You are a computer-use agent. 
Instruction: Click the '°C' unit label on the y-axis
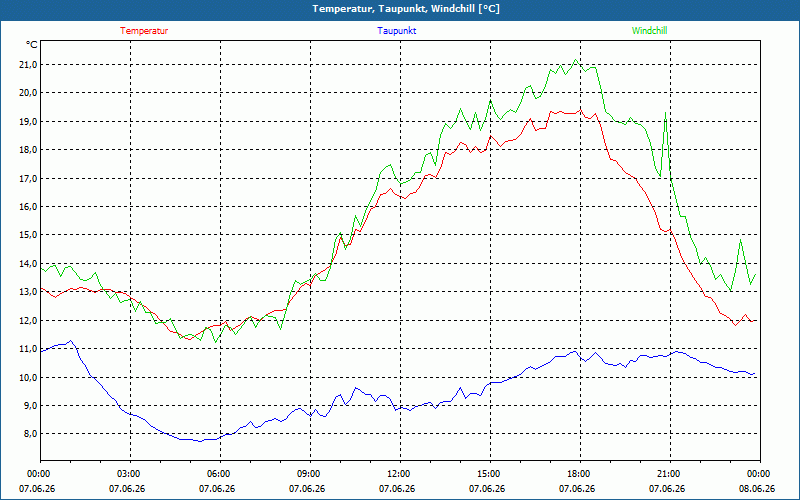[32, 45]
